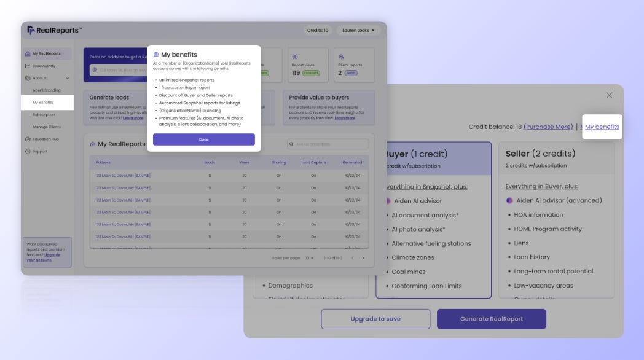Viewport: 644px width, 360px height.
Task: Open Manage Clients in the sidebar
Action: tap(47, 127)
